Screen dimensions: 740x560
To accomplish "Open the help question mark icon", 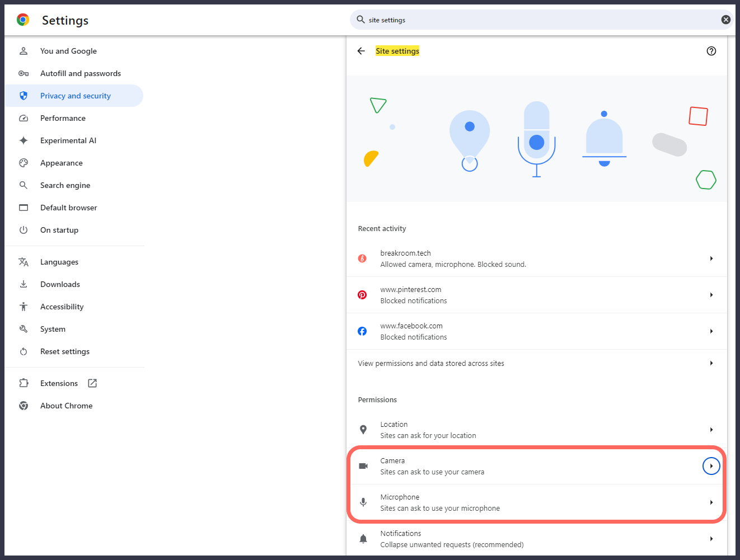I will coord(711,51).
